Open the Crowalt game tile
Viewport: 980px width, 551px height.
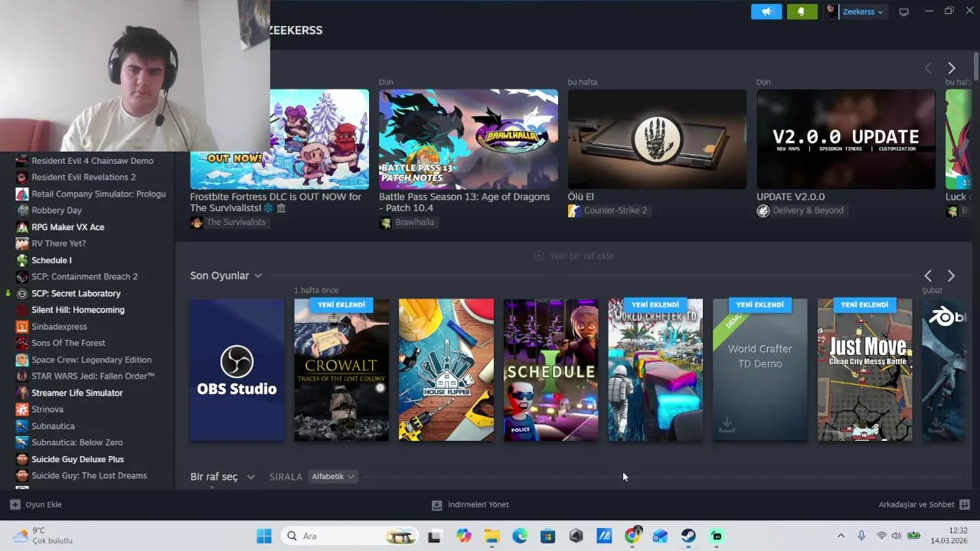tap(341, 370)
